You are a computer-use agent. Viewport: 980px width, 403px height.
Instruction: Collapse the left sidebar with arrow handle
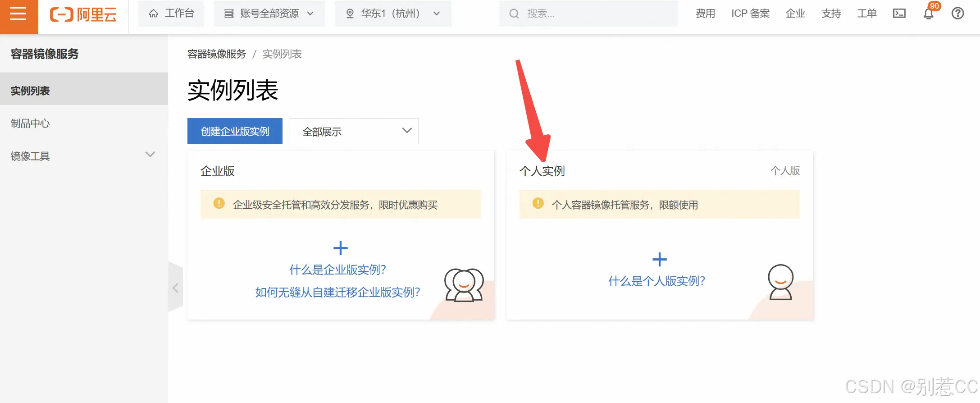(x=175, y=288)
